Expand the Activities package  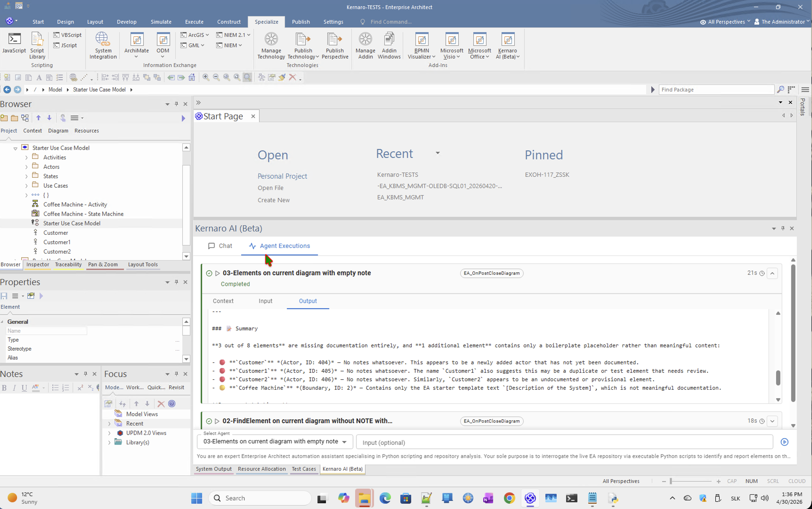[x=27, y=158]
